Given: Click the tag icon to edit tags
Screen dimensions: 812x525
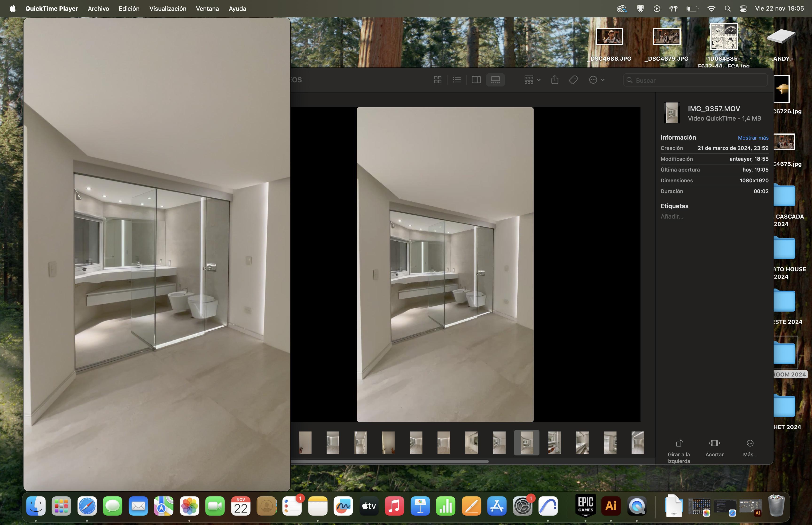Looking at the screenshot, I should [x=573, y=80].
